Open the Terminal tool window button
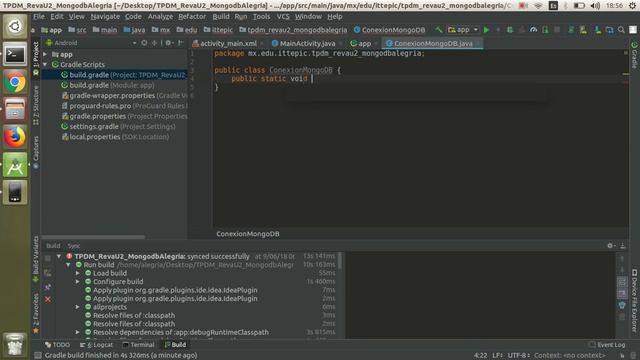 point(139,345)
